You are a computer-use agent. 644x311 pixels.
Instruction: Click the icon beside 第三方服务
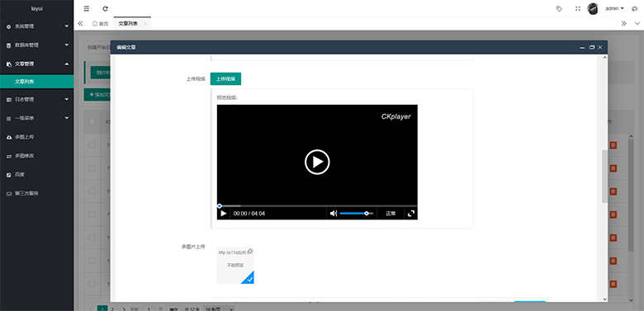pos(9,194)
